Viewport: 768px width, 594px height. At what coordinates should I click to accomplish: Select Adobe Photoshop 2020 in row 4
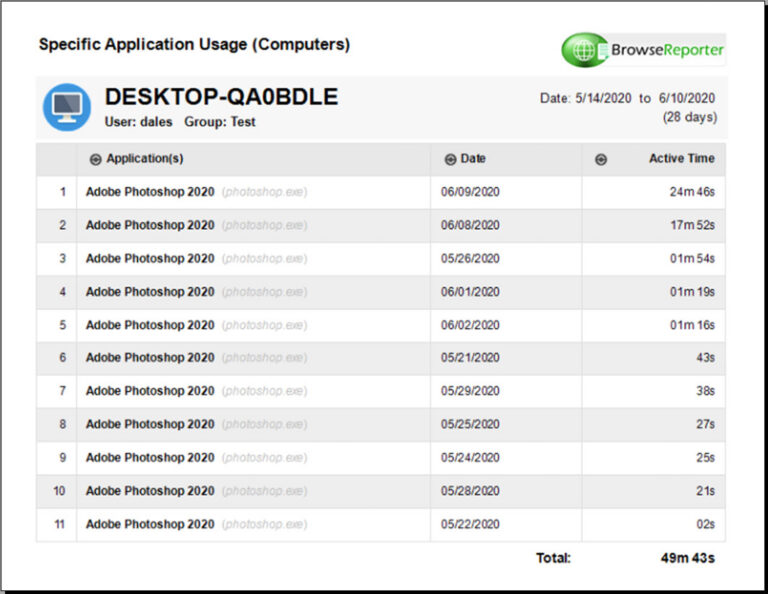150,292
